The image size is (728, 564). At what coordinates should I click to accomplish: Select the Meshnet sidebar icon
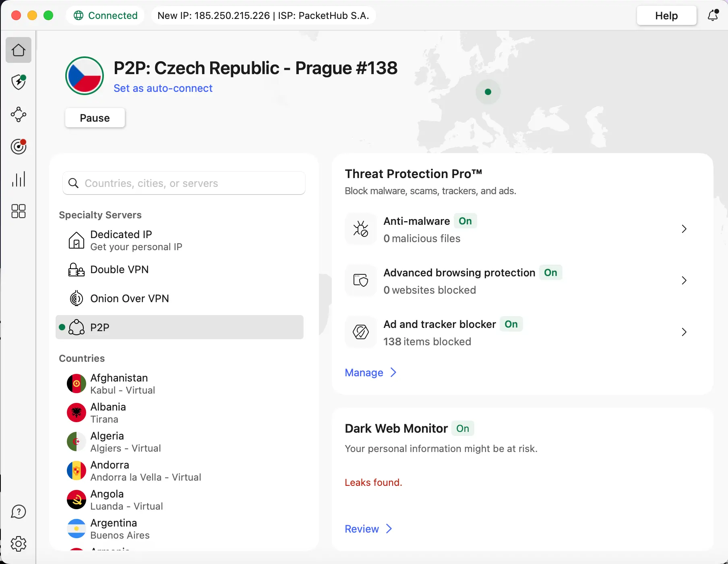[18, 114]
